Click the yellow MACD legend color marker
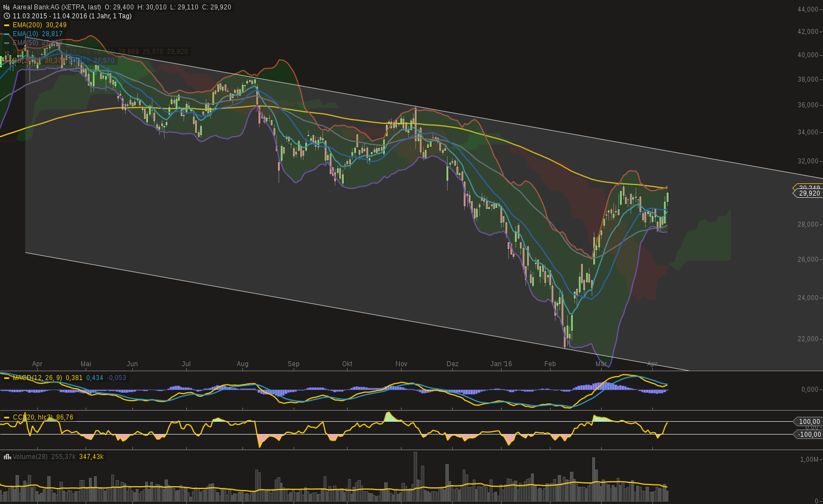 (x=7, y=378)
